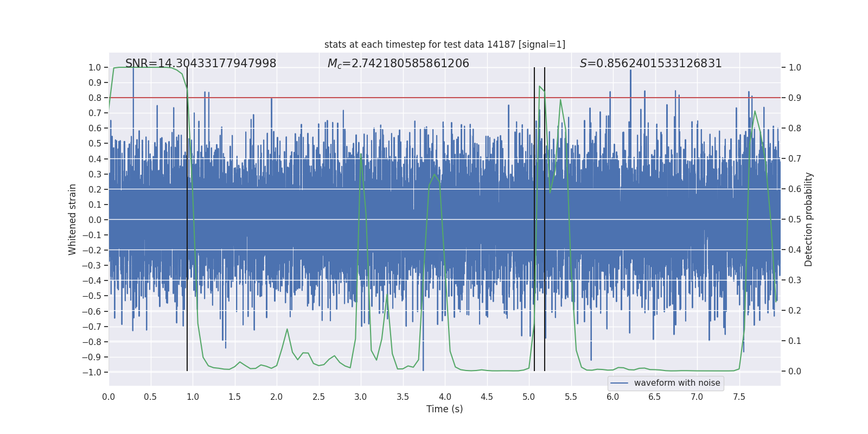868x434 pixels.
Task: Select the 2.0 tick on the time axis
Action: coord(277,397)
